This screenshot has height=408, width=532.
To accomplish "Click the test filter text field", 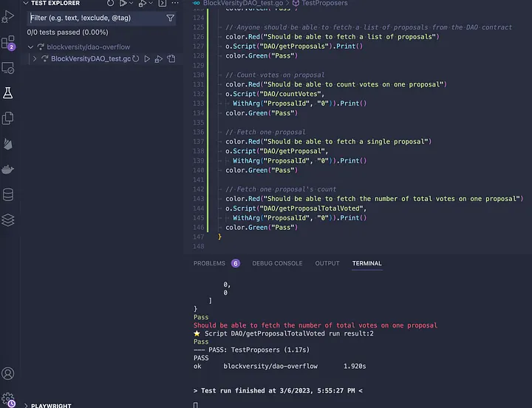I will click(96, 18).
